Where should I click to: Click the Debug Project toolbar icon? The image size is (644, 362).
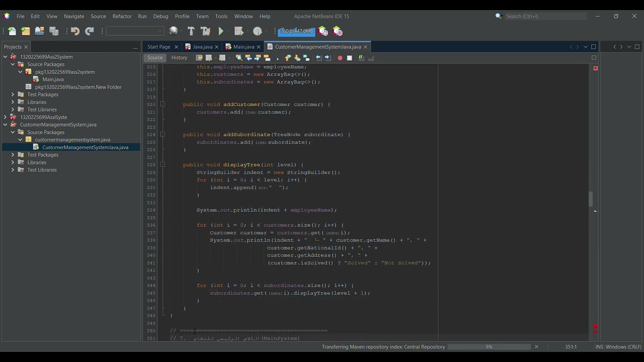239,31
